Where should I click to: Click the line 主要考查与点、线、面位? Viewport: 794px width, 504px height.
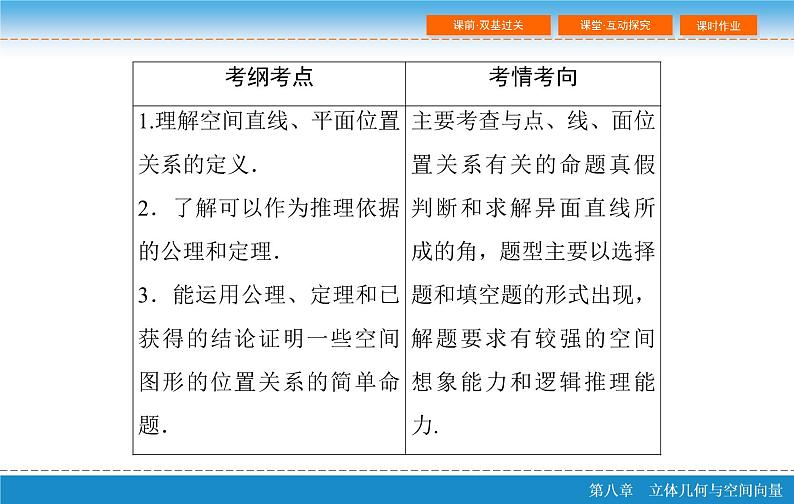pos(533,121)
